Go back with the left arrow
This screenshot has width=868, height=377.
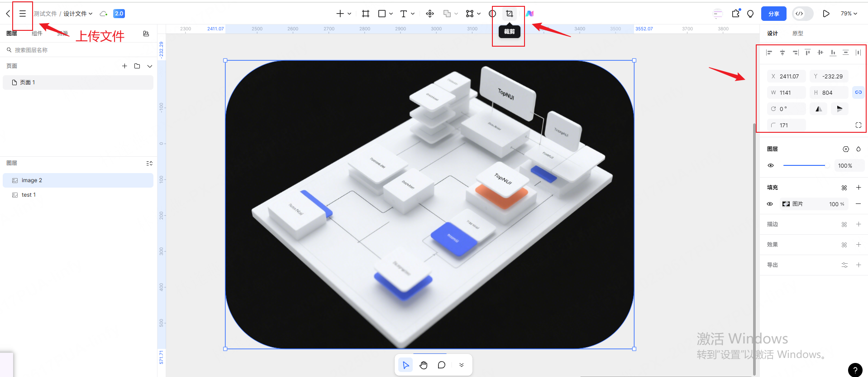pyautogui.click(x=8, y=14)
